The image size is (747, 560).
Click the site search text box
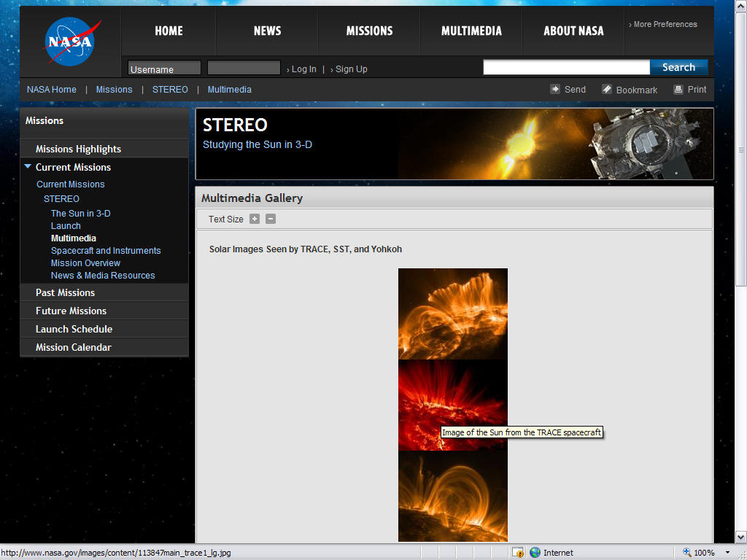pos(566,67)
